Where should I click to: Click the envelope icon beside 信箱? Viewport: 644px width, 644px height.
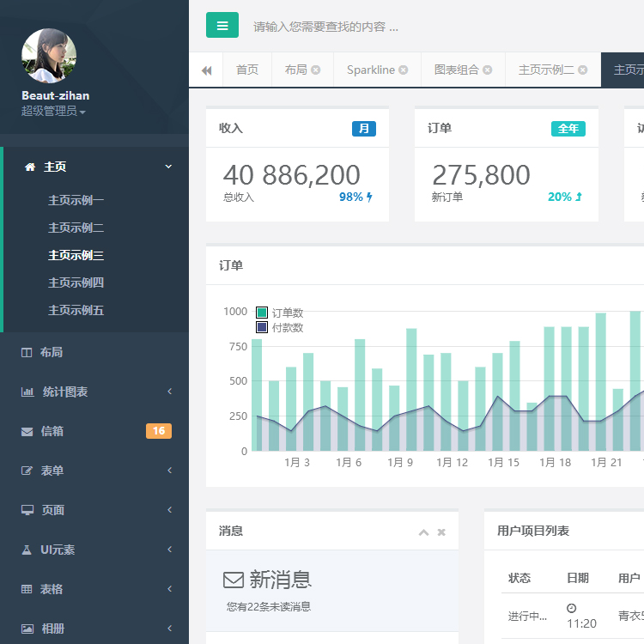27,431
